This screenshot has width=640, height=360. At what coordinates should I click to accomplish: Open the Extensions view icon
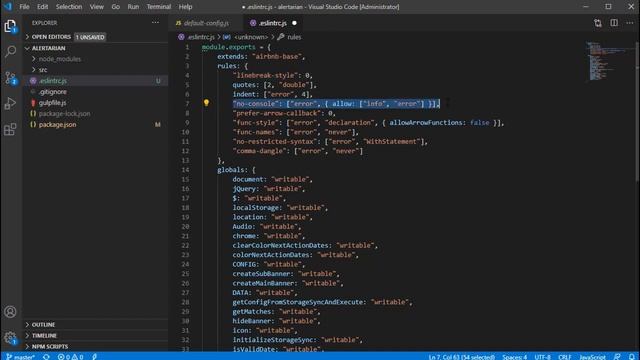(x=10, y=129)
